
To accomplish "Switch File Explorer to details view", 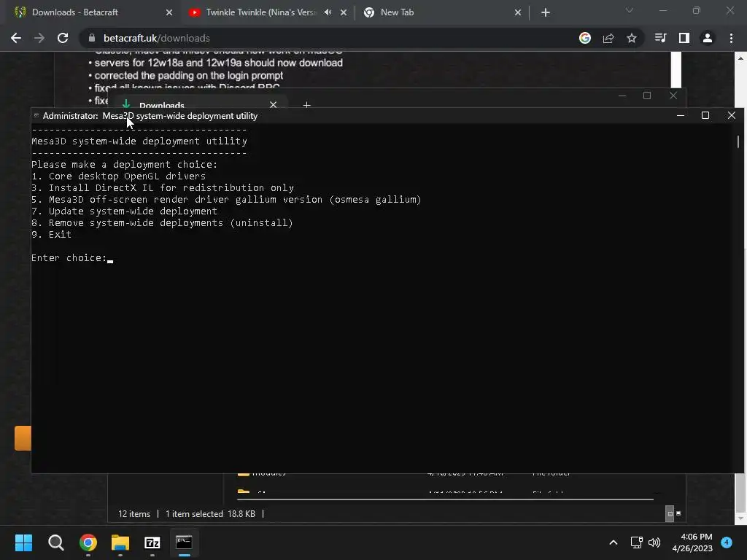I will (x=670, y=514).
